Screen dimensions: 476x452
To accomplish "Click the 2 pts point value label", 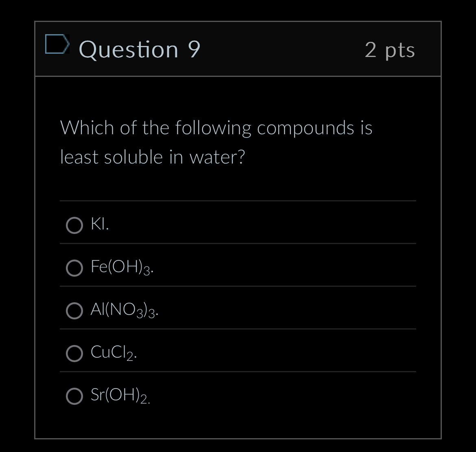I will tap(390, 50).
